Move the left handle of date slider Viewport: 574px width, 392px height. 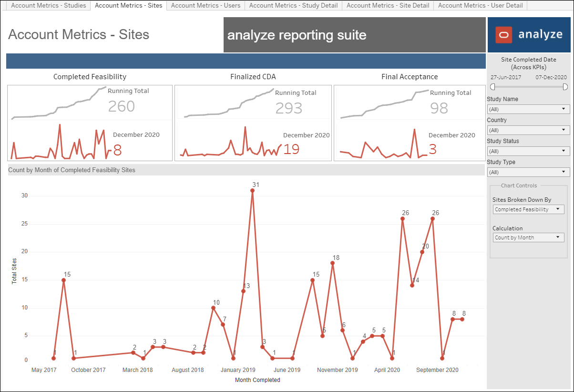pos(492,87)
